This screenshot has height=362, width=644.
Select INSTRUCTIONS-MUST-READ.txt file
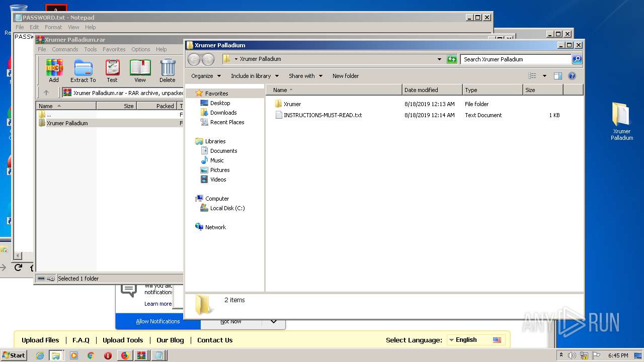(318, 115)
